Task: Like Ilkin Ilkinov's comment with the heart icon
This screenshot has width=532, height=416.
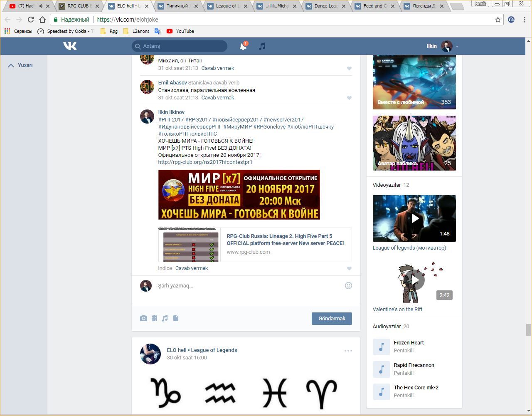Action: tap(349, 268)
